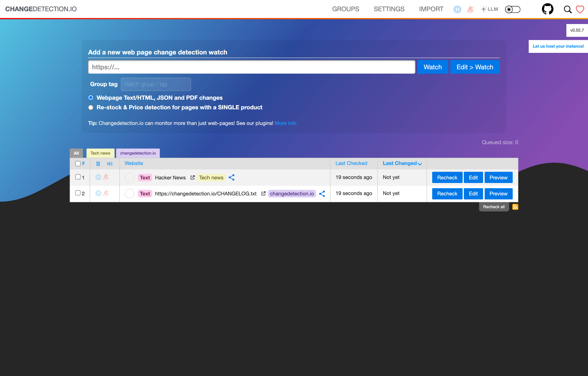
Task: Click the red heart sponsor icon
Action: (580, 9)
